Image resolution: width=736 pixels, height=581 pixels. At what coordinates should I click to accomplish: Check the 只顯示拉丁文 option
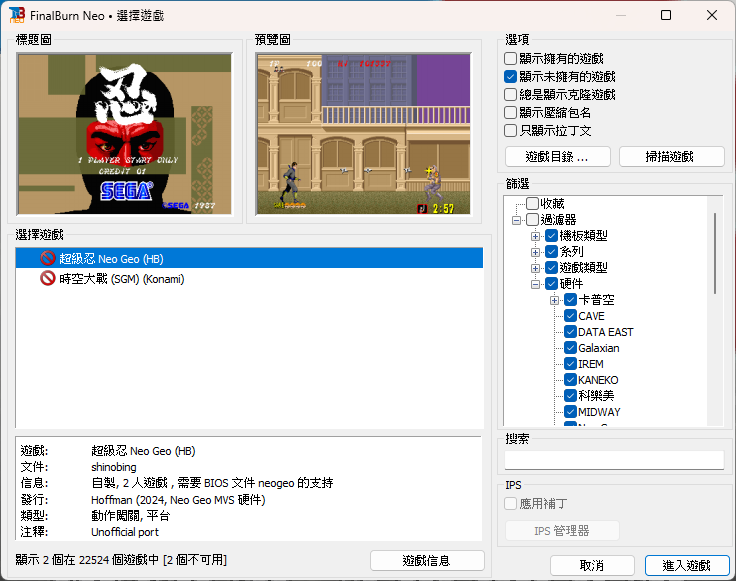(510, 130)
